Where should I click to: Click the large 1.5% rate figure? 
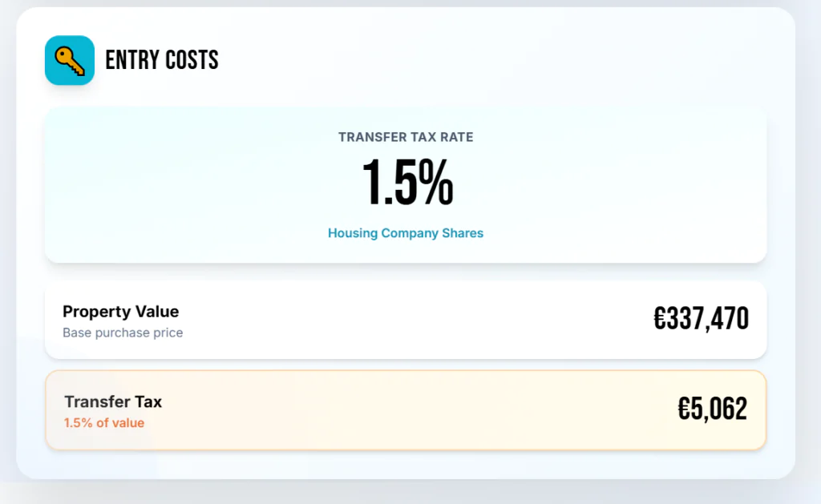pyautogui.click(x=406, y=184)
